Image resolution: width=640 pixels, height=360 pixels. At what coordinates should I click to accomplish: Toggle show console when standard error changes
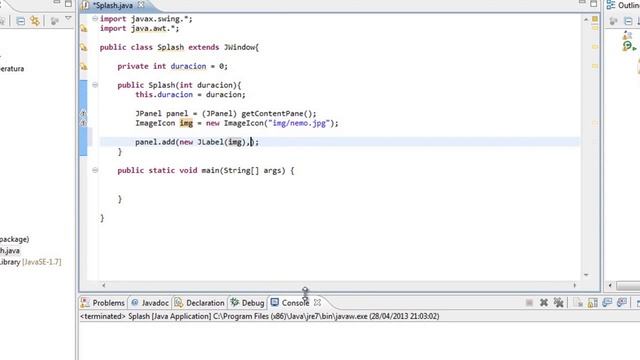[x=622, y=302]
